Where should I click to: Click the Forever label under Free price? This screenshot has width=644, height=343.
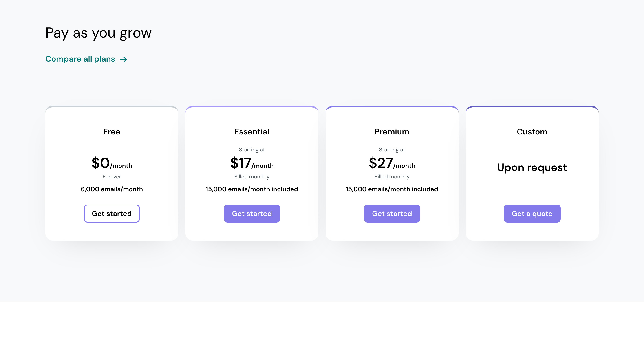click(x=112, y=177)
